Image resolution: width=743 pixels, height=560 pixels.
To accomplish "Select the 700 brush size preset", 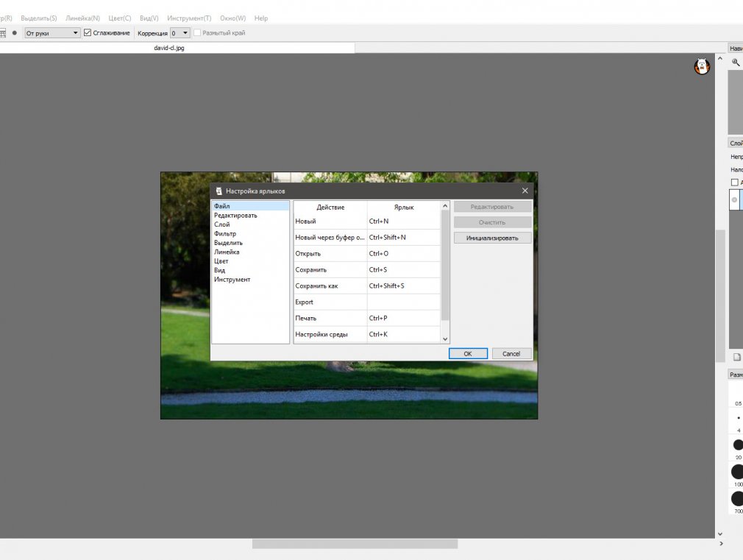I will point(738,502).
